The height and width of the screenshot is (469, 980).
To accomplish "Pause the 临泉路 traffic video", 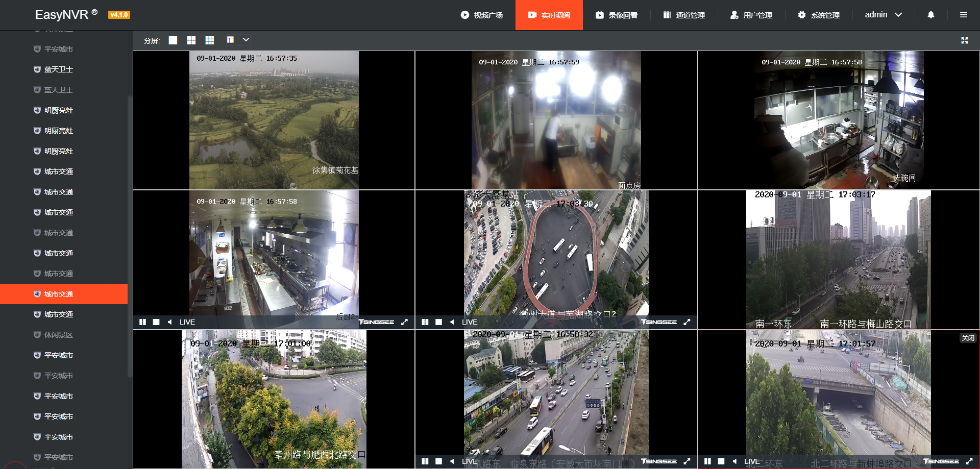I will 425,461.
